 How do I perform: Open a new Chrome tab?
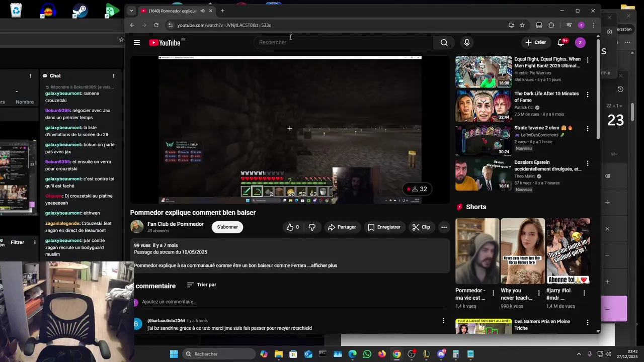(x=222, y=11)
